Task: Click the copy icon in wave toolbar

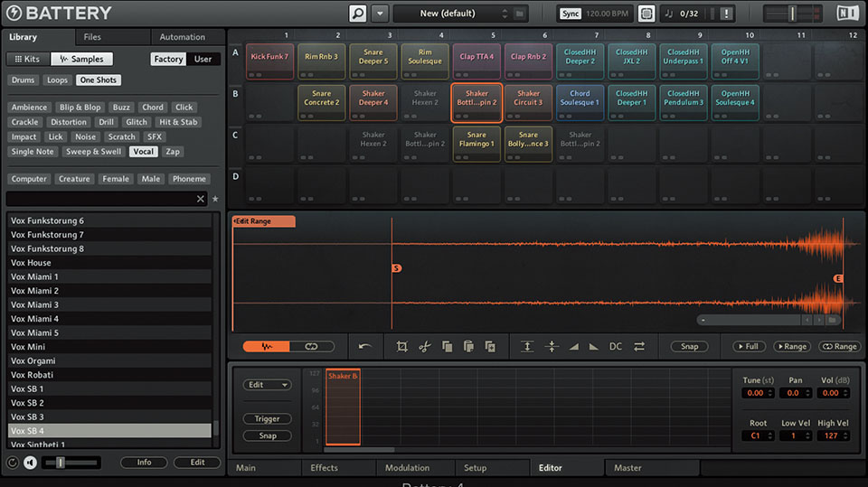Action: [x=447, y=346]
